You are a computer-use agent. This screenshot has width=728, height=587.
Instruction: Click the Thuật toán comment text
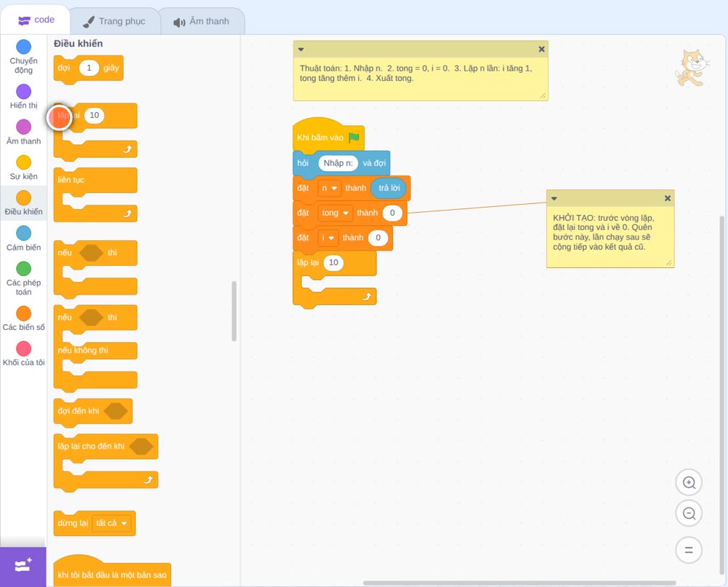pos(416,74)
